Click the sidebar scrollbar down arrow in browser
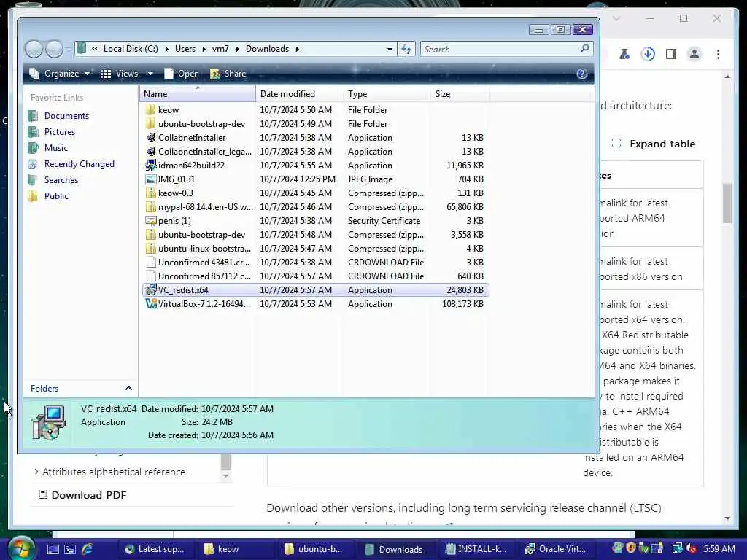This screenshot has height=560, width=747. (226, 475)
